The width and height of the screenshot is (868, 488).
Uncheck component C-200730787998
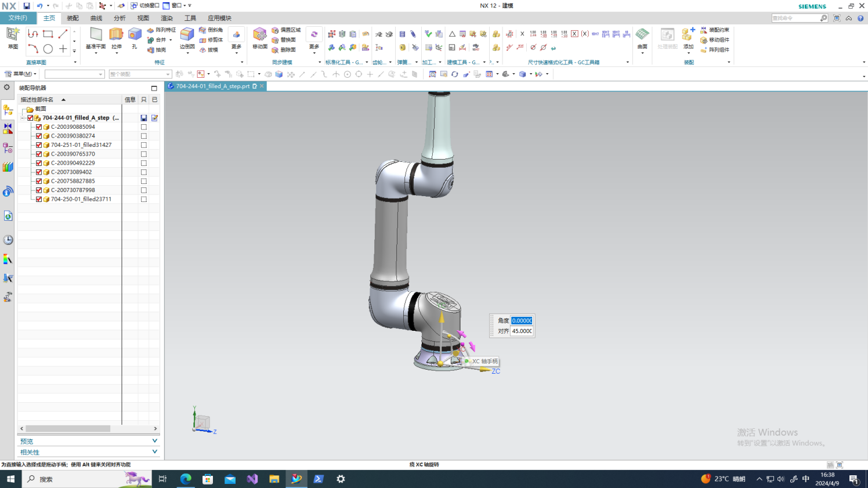[x=39, y=190]
